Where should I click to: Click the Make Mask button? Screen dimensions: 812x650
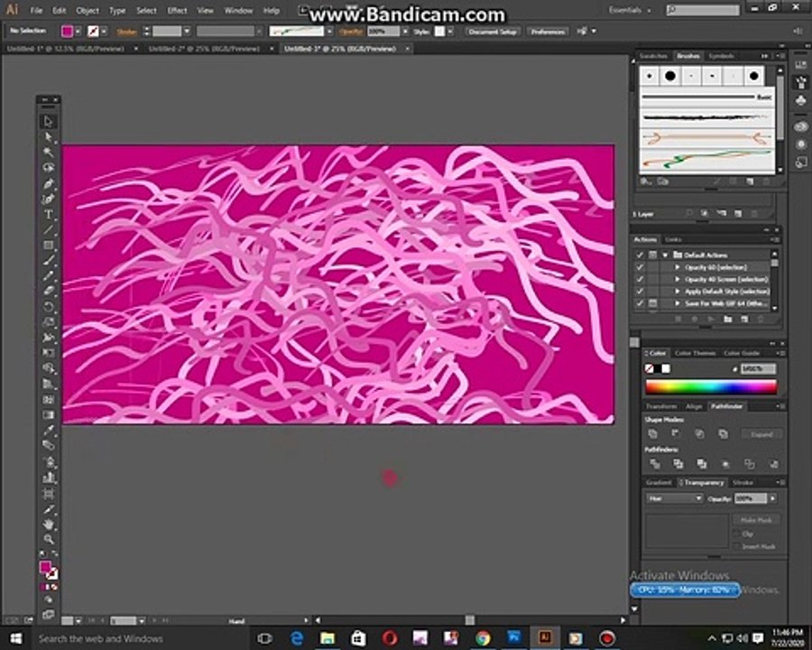757,519
